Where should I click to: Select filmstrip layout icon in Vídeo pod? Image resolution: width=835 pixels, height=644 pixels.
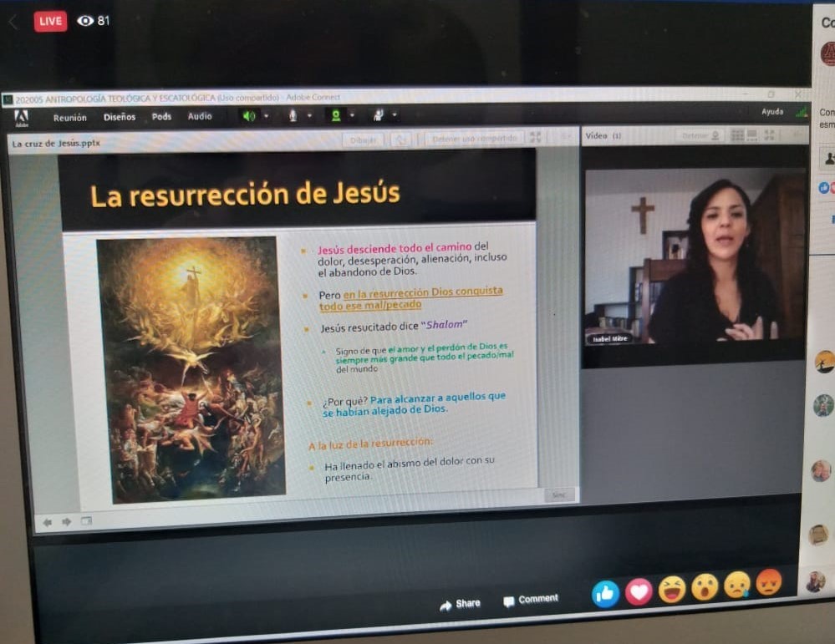(752, 135)
